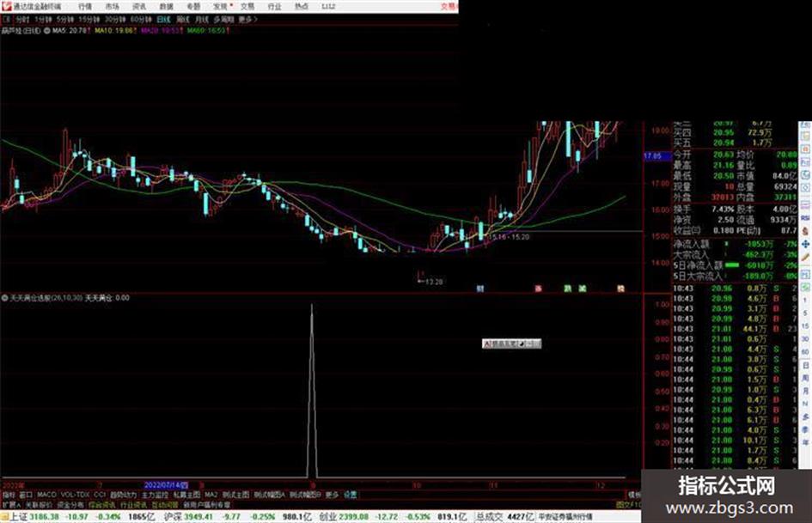Click the small square icon before 分时

click(7, 19)
